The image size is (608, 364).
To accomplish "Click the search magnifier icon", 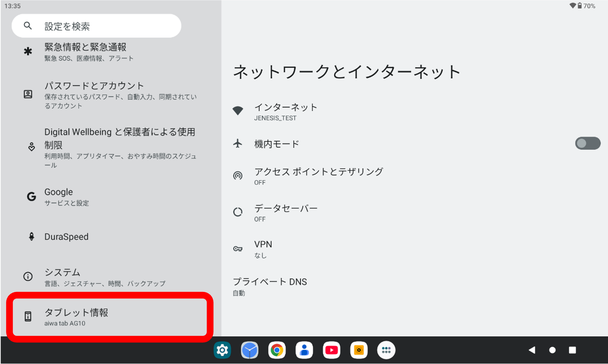I will pos(28,26).
